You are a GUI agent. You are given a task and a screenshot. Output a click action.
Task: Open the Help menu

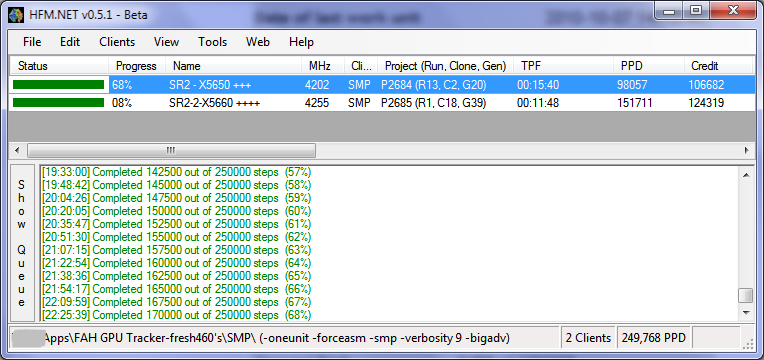point(301,42)
